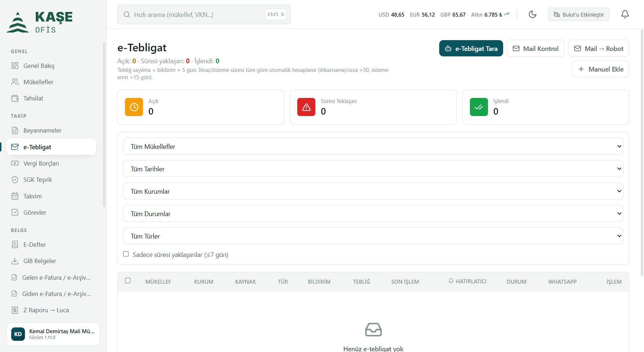Screen dimensions: 644x352
Task: Click the Takvim calendar icon
Action: pos(15,196)
